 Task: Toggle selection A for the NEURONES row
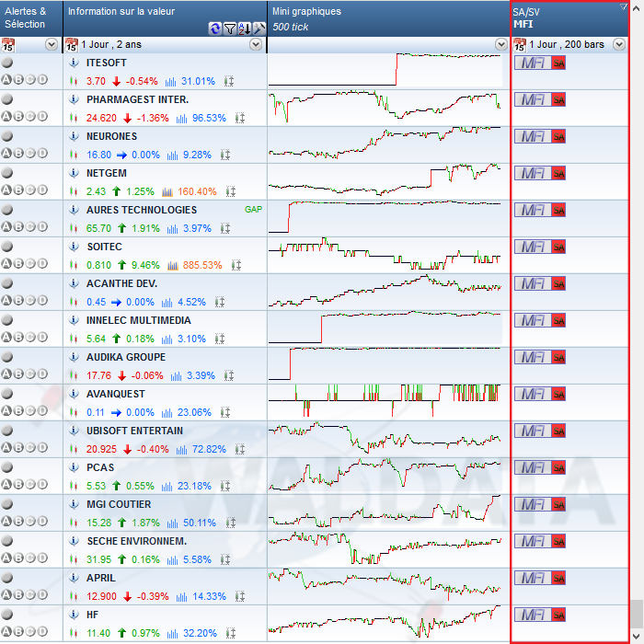(6, 154)
